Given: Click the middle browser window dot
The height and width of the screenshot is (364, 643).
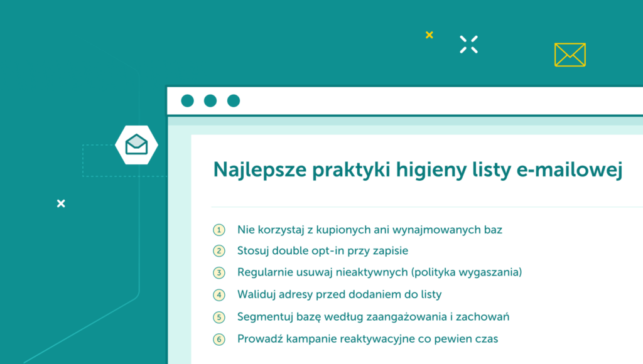Looking at the screenshot, I should [210, 100].
